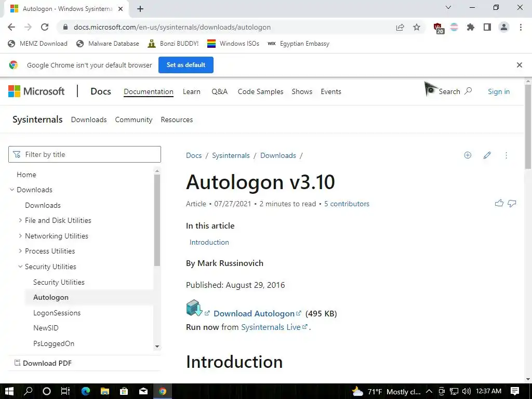Open File Explorer from the taskbar
This screenshot has width=532, height=399.
[104, 391]
